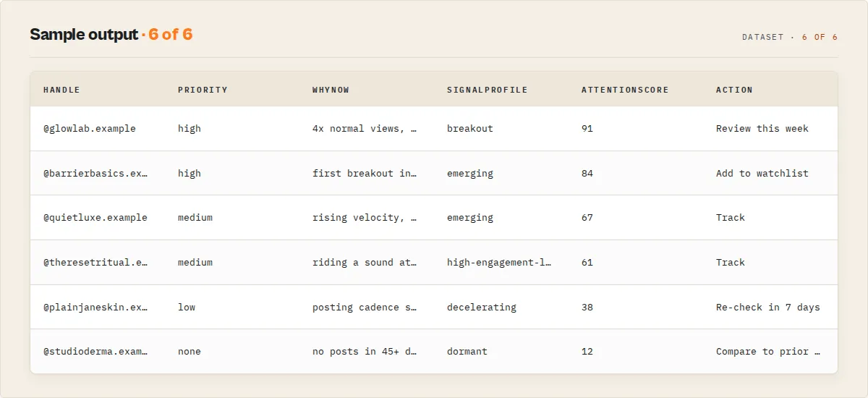
Task: Select the WHYNOW column header
Action: click(331, 90)
